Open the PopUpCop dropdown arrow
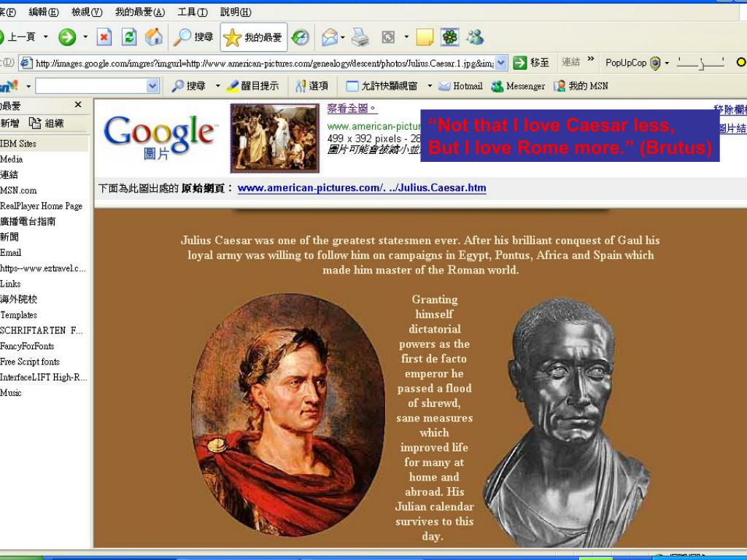Image resolution: width=747 pixels, height=560 pixels. coord(667,63)
